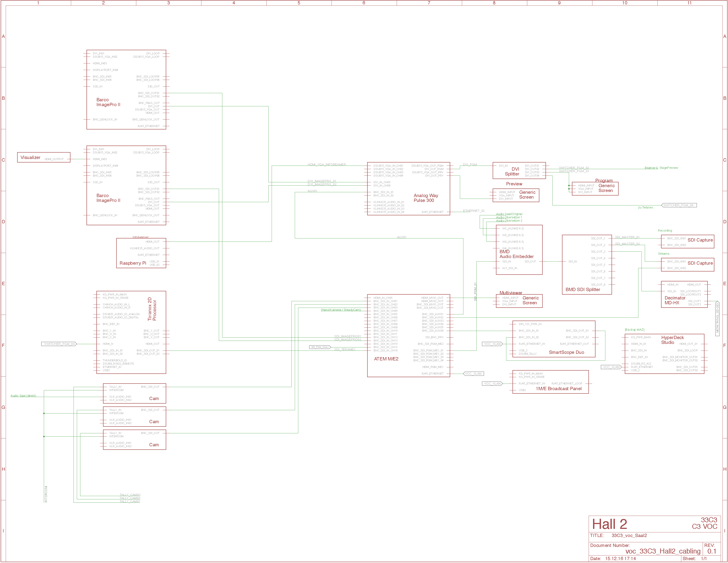Select the Audio Übersetzer 2 annotation
This screenshot has width=728, height=563.
point(509,221)
